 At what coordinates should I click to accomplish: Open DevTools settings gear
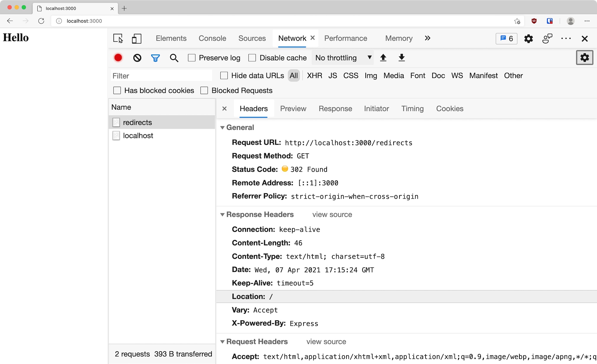529,38
